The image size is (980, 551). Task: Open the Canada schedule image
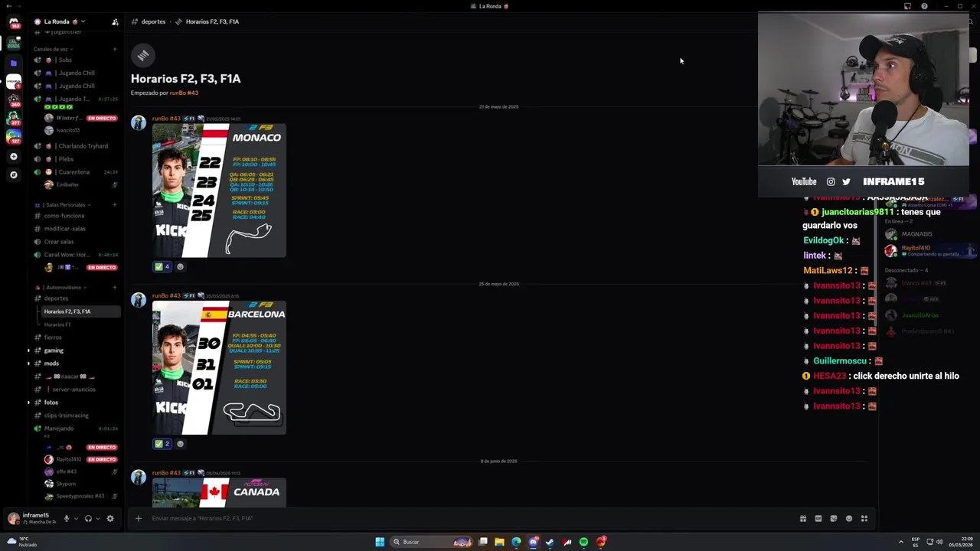coord(219,493)
